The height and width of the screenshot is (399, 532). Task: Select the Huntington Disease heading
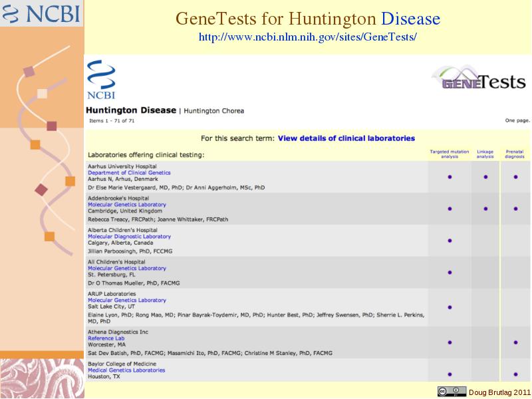pyautogui.click(x=131, y=110)
